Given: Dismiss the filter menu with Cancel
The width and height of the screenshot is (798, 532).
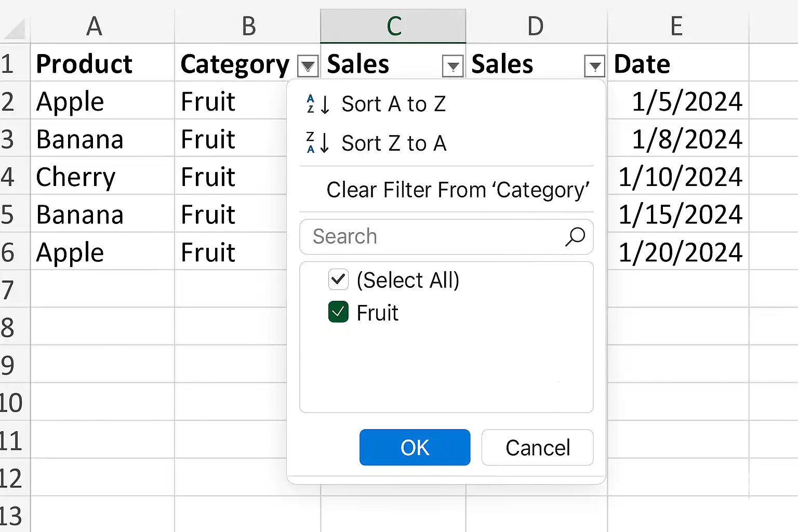Looking at the screenshot, I should click(x=537, y=447).
